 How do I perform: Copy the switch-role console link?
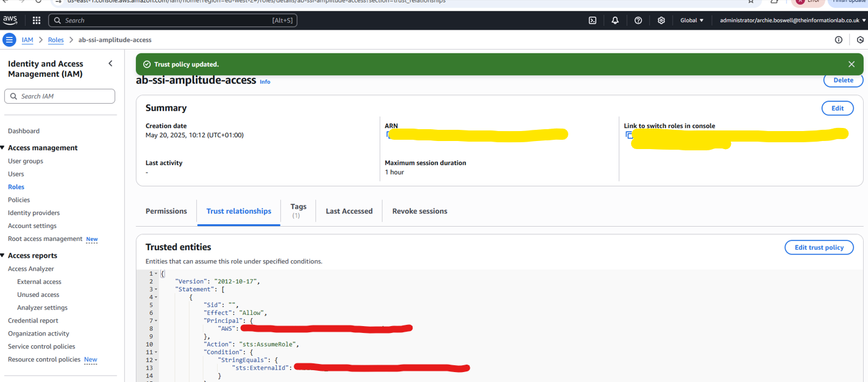(629, 135)
